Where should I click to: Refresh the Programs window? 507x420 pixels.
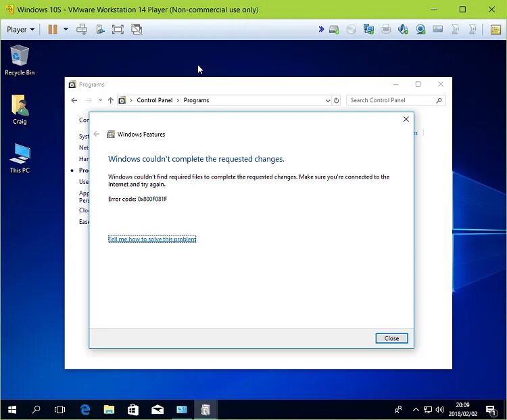pyautogui.click(x=336, y=100)
